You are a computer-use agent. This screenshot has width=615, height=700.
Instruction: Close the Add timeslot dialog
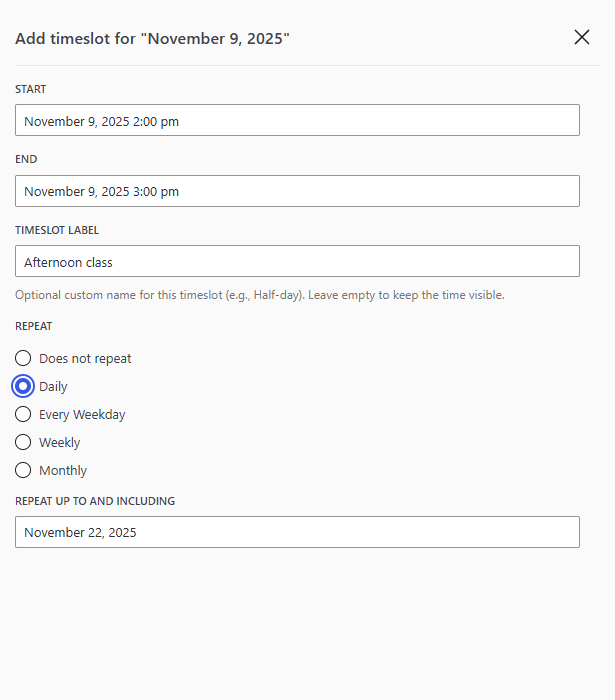582,37
